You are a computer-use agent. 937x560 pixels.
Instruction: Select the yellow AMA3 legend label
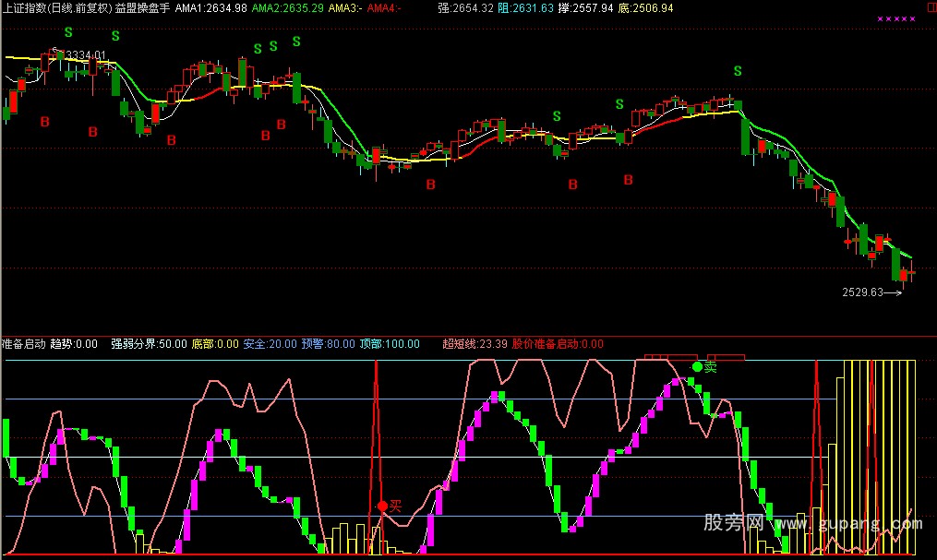click(x=345, y=8)
